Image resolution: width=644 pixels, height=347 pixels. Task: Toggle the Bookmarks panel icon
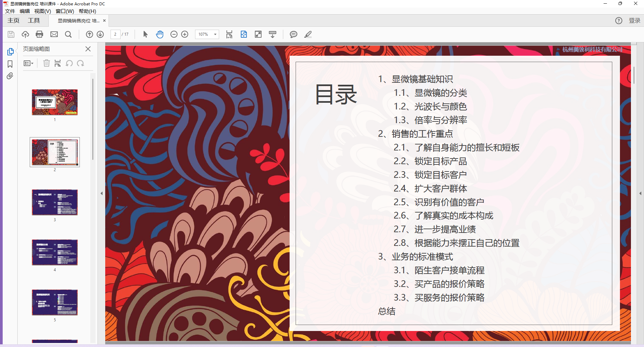(10, 64)
